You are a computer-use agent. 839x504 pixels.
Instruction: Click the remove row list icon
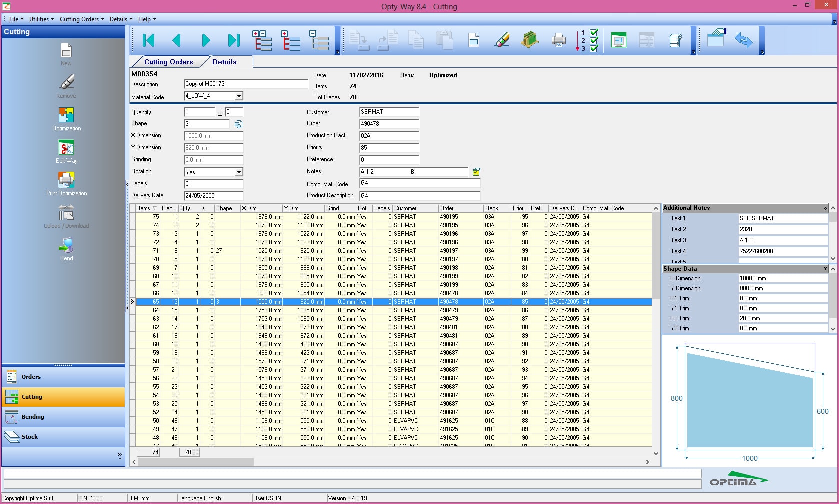[319, 40]
